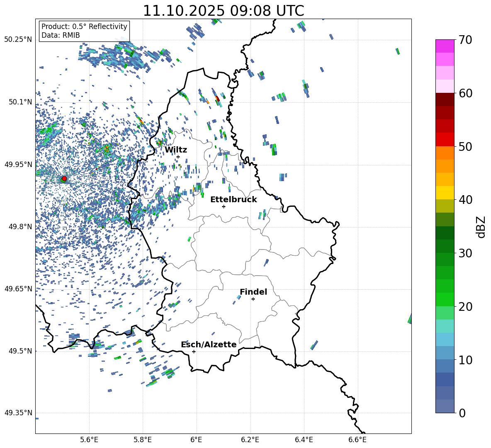Viewport: 491px width, 448px height.
Task: Select the Wiltz city label
Action: point(176,150)
